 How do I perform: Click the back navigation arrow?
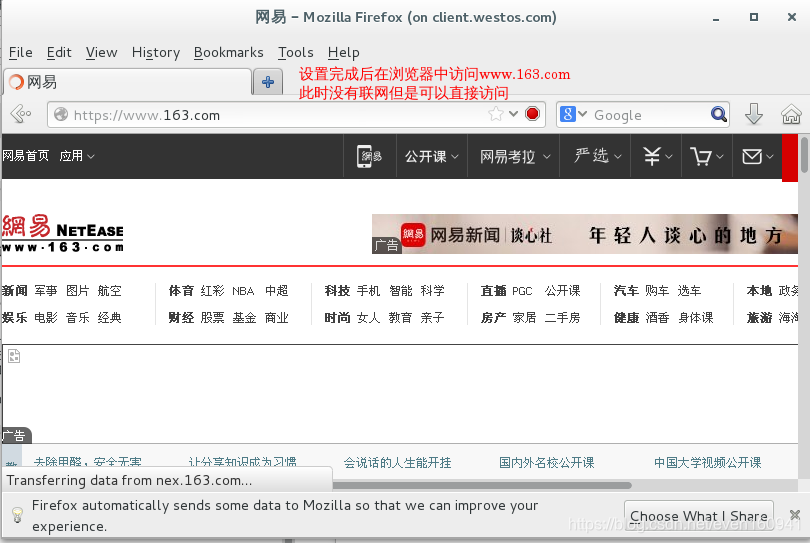[21, 114]
